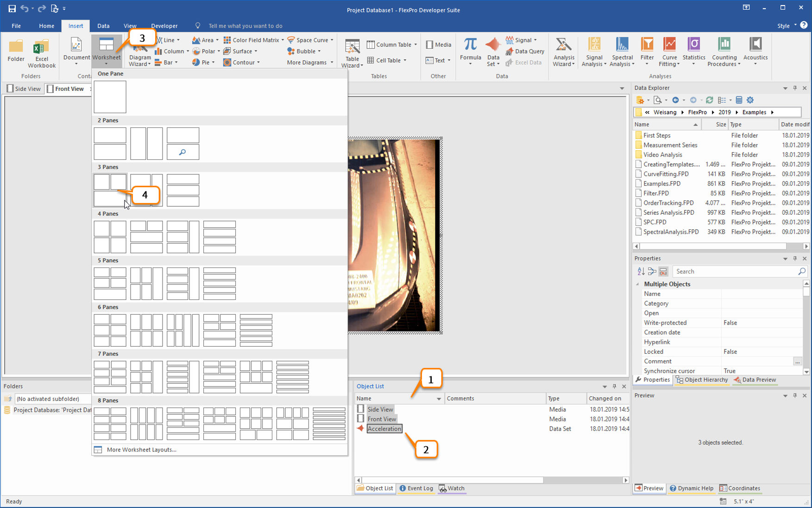Collapse the Multiple Objects properties group

638,284
